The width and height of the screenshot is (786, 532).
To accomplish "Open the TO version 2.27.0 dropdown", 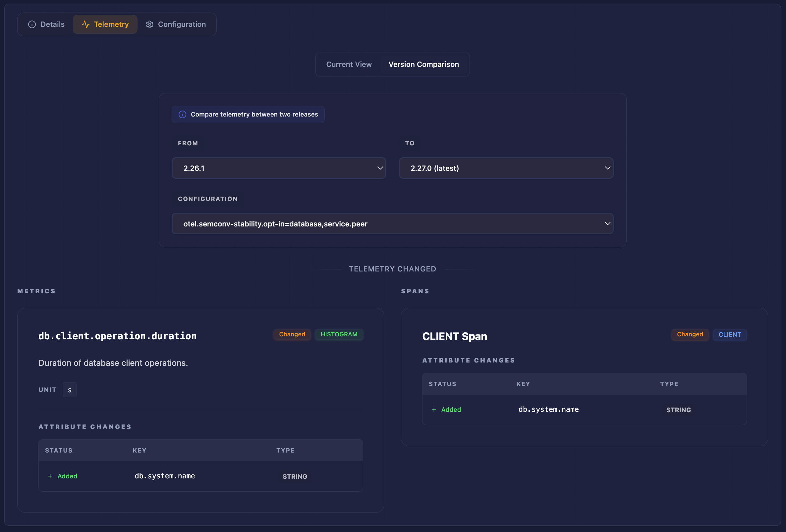I will pyautogui.click(x=506, y=168).
